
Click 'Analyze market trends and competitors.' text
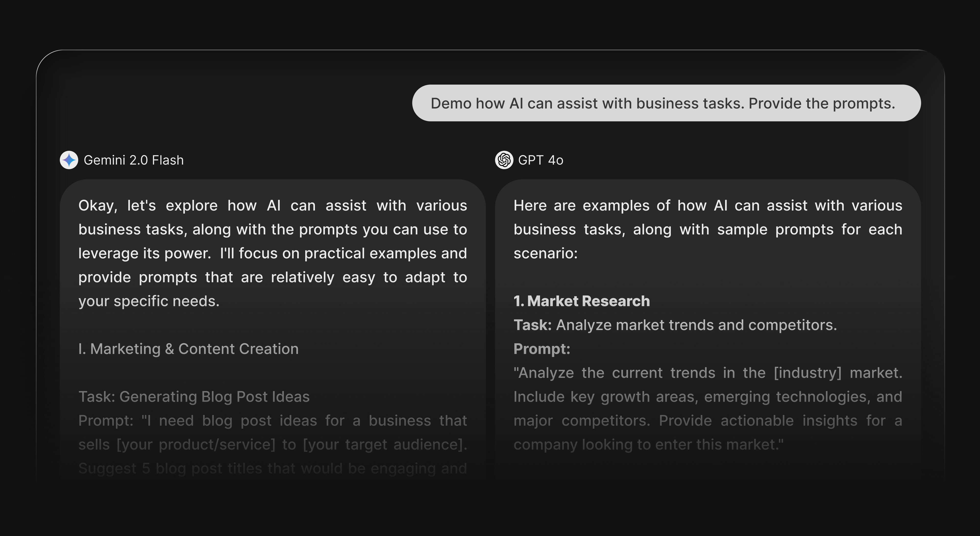(696, 325)
